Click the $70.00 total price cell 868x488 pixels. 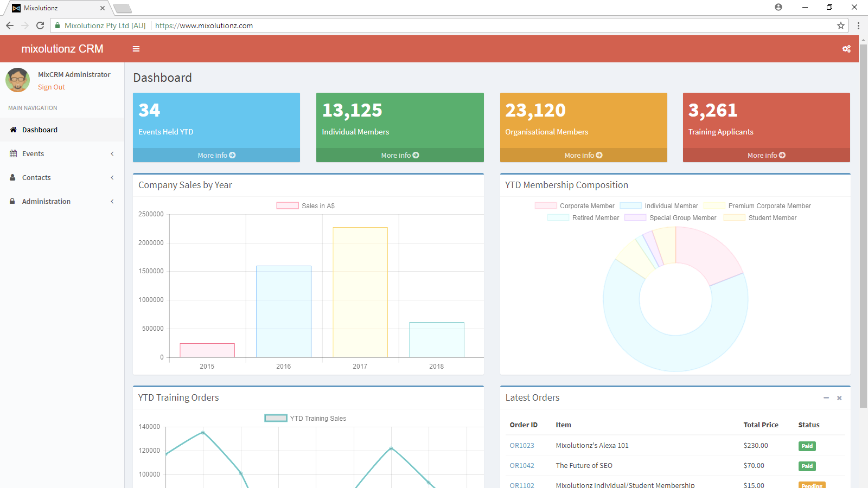[754, 466]
